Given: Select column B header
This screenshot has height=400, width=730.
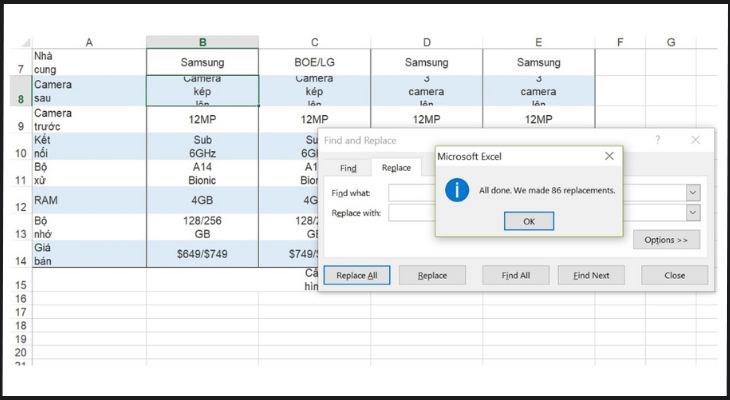Looking at the screenshot, I should 202,42.
